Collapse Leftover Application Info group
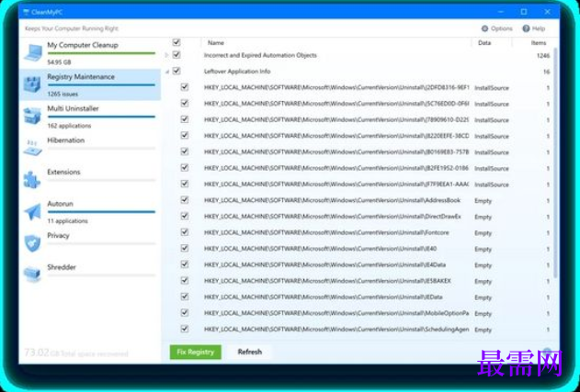Image resolution: width=580 pixels, height=392 pixels. coord(166,72)
